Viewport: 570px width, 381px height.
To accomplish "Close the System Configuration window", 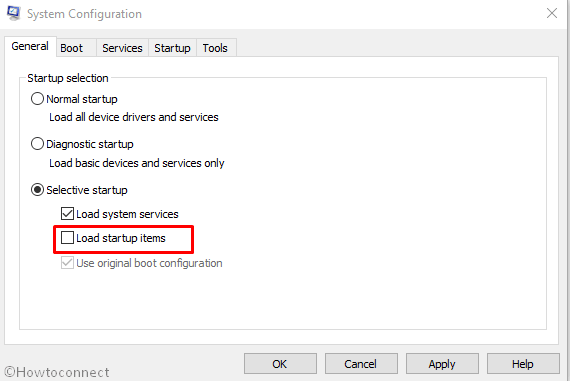I will [552, 13].
